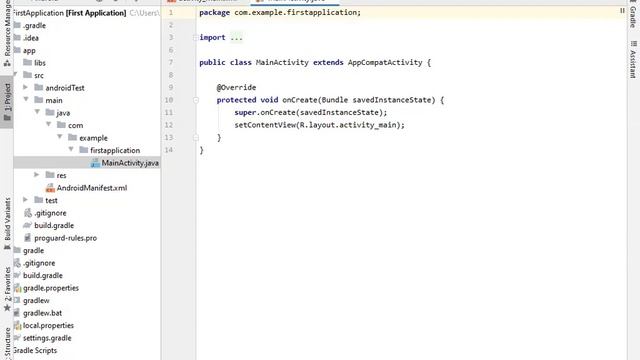
Task: Open the Build Variants side panel
Action: (x=7, y=223)
